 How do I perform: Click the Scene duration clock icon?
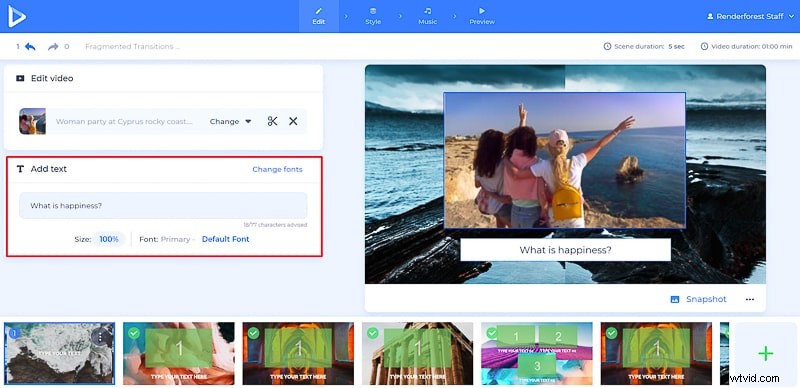(607, 46)
